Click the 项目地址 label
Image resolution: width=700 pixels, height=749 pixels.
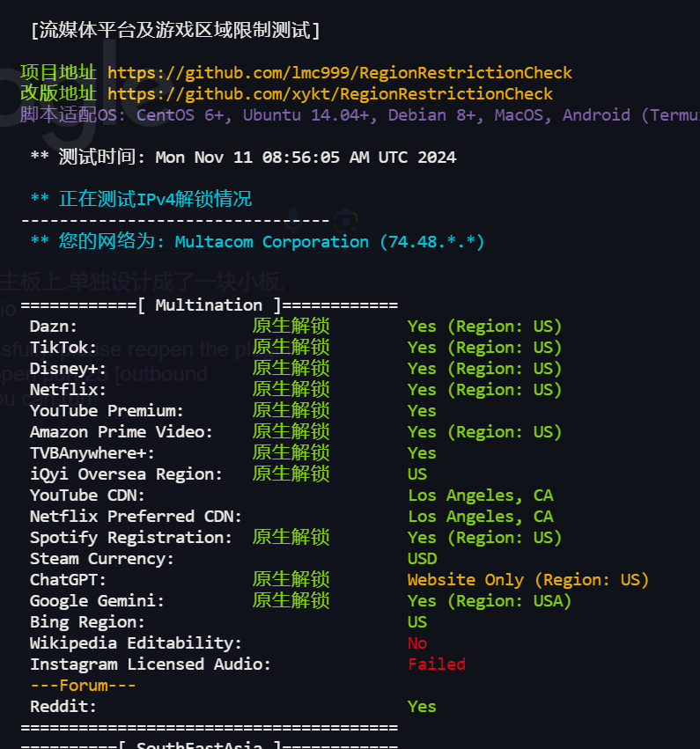tap(58, 72)
